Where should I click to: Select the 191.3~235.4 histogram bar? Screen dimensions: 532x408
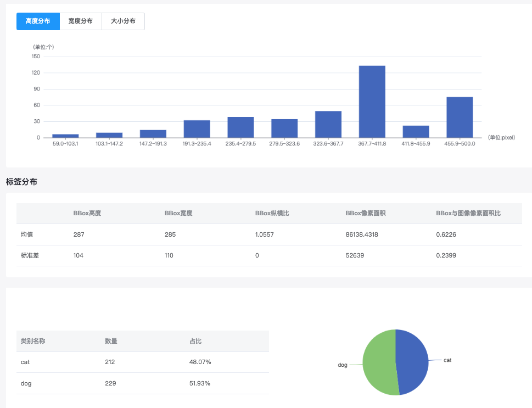pyautogui.click(x=197, y=129)
